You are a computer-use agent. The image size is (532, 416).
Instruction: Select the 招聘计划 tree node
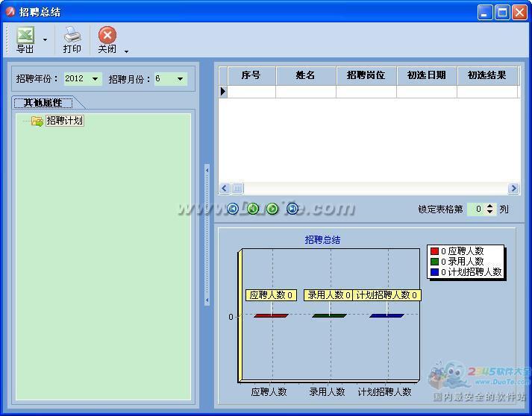(x=64, y=120)
